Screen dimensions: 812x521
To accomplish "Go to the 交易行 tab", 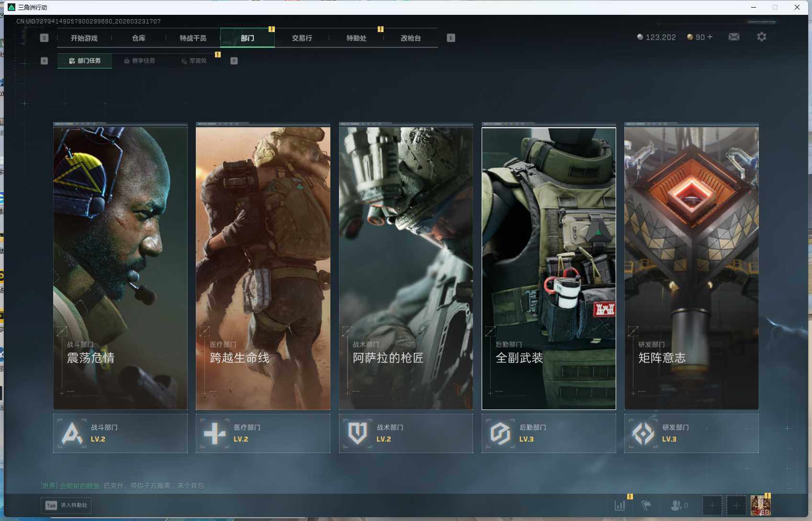I will (302, 38).
